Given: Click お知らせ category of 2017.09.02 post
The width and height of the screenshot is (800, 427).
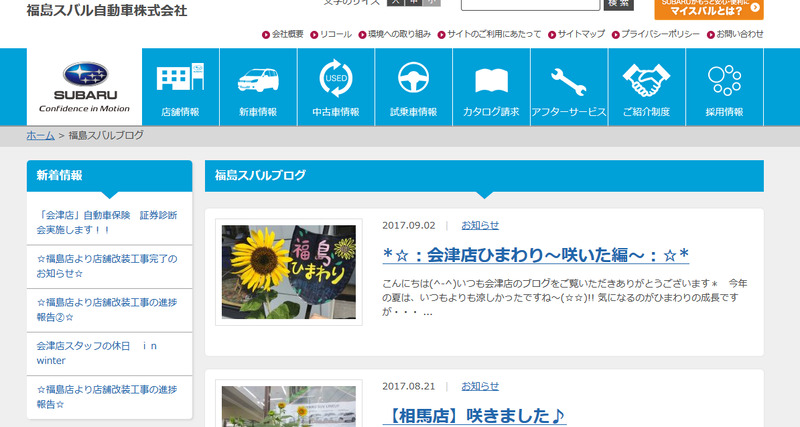Looking at the screenshot, I should pyautogui.click(x=480, y=225).
